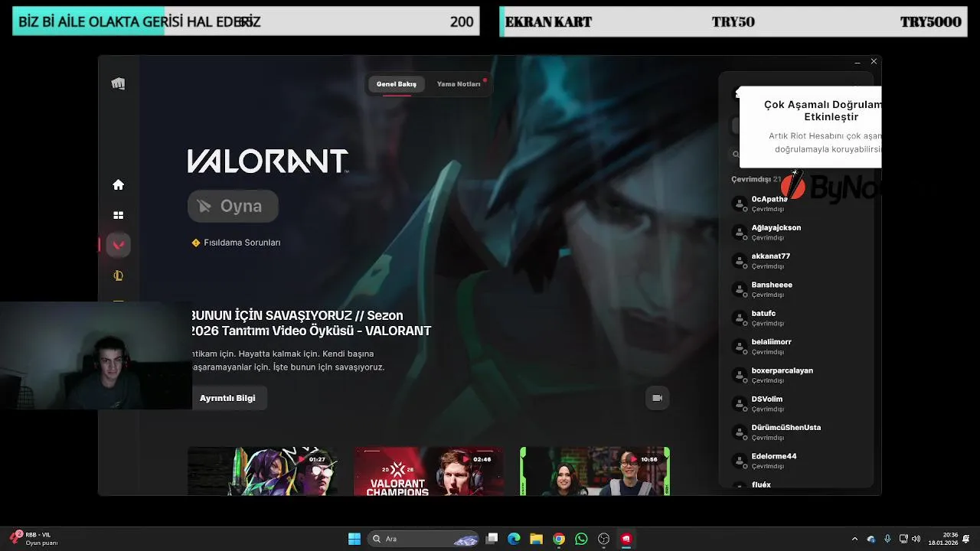Image resolution: width=980 pixels, height=551 pixels.
Task: Click the taskbar search box Ara
Action: [423, 539]
